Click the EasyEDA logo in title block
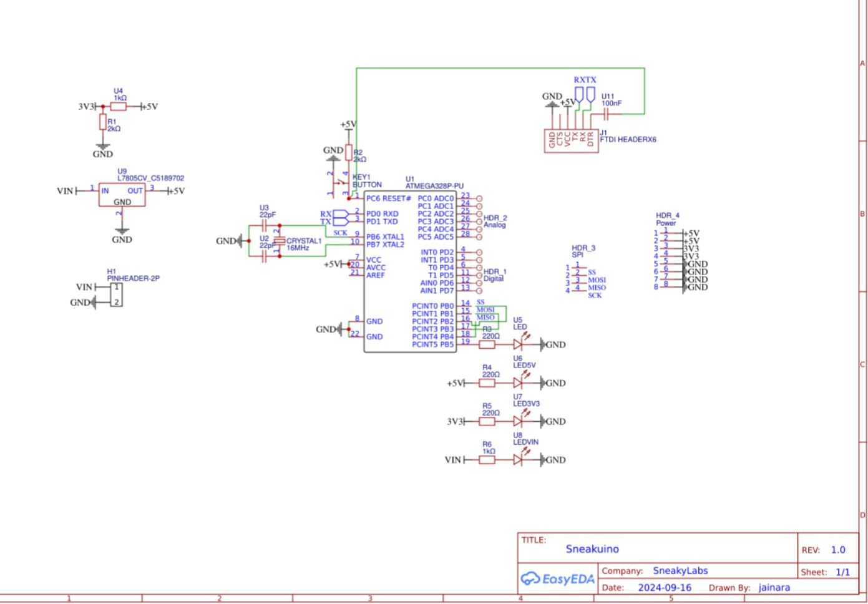Screen dimensions: 868x604 click(558, 579)
